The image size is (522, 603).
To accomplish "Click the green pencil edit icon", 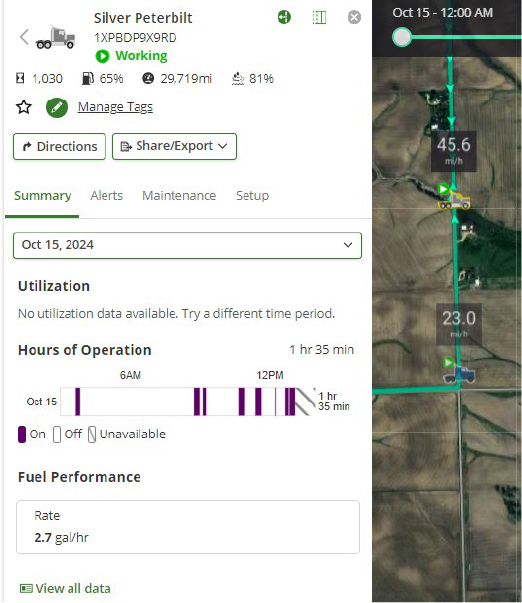I will coord(57,108).
